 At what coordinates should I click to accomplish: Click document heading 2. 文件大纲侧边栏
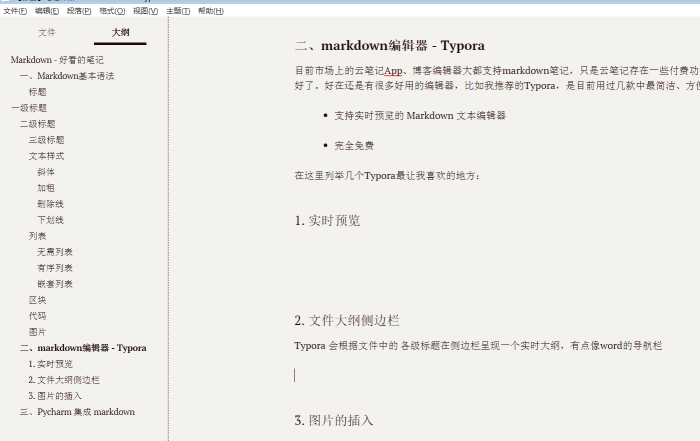(347, 321)
